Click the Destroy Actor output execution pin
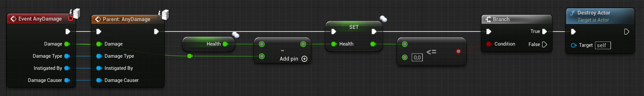 (627, 32)
